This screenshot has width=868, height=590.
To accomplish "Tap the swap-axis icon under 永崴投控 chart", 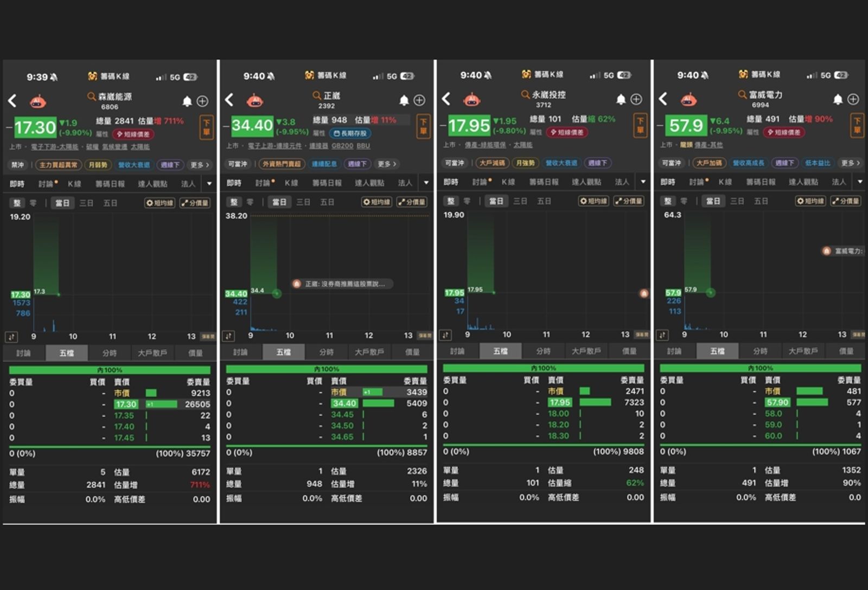I will (x=445, y=335).
